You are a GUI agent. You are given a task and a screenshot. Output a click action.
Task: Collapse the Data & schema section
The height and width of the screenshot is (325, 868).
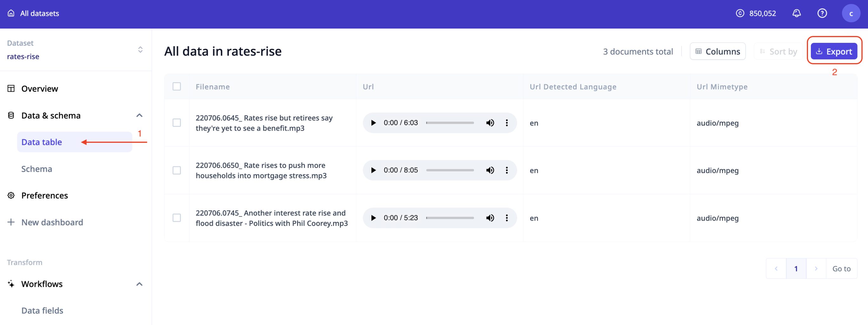pyautogui.click(x=139, y=115)
